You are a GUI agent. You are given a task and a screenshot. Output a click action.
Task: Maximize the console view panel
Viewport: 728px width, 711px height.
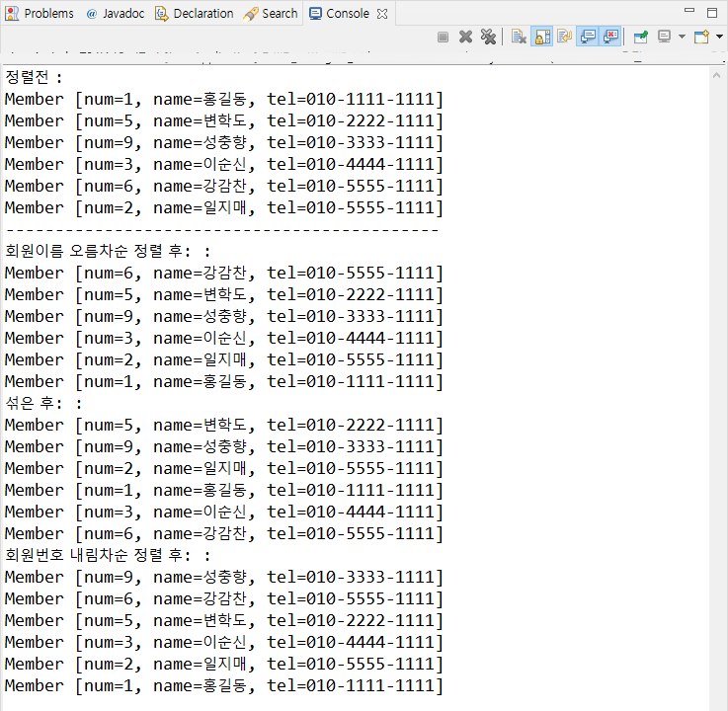point(712,13)
